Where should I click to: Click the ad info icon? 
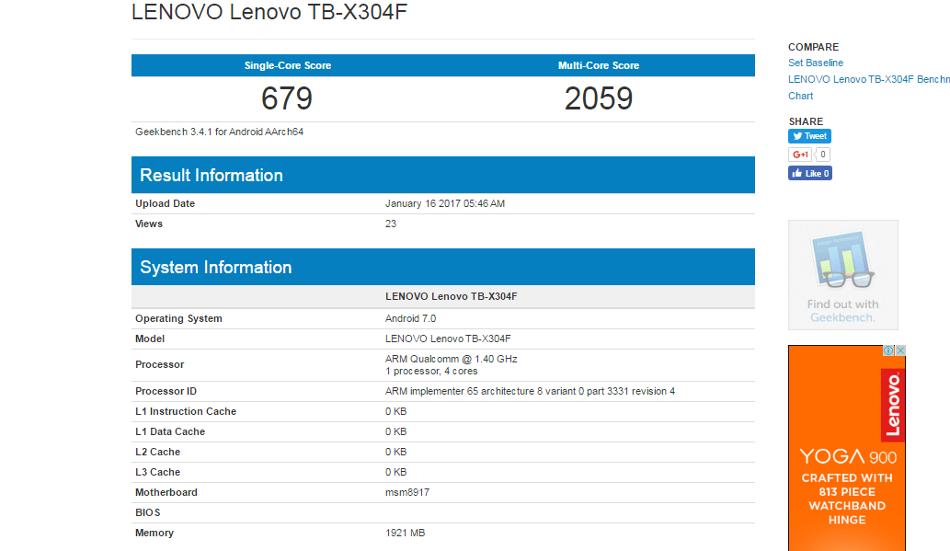coord(888,351)
